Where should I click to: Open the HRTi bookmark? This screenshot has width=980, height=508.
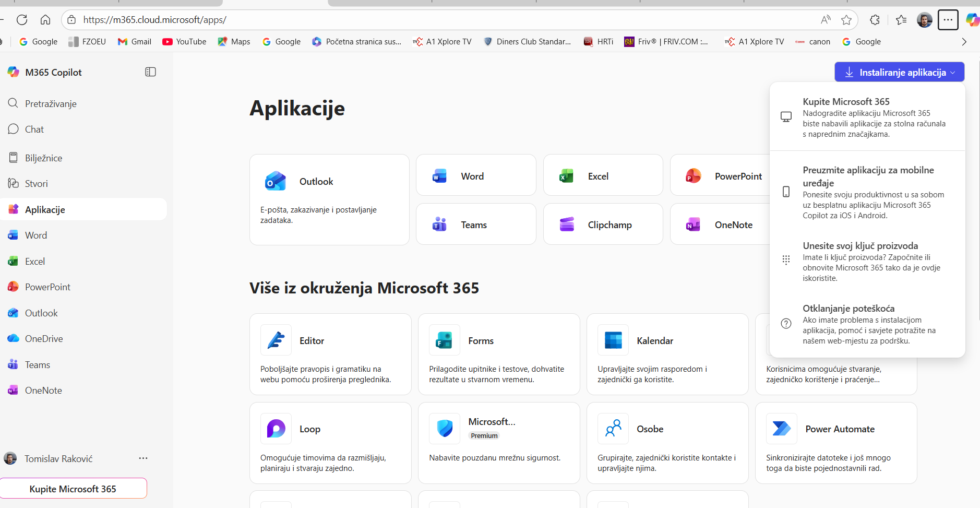(x=599, y=42)
